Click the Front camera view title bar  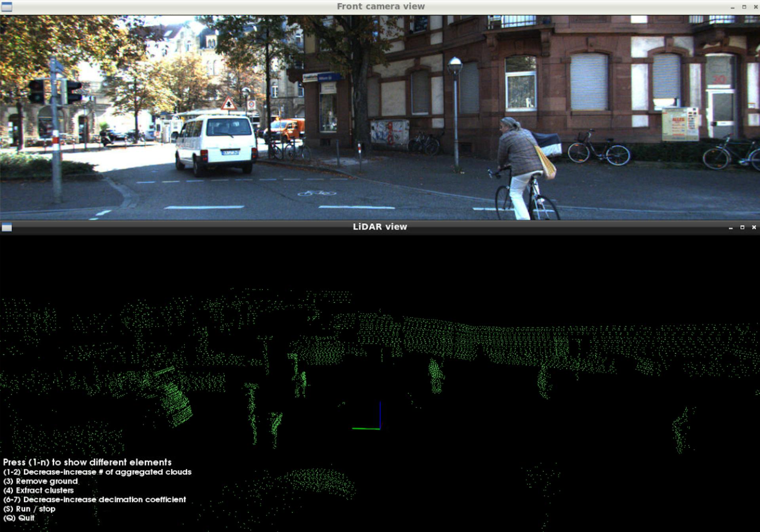pos(381,6)
